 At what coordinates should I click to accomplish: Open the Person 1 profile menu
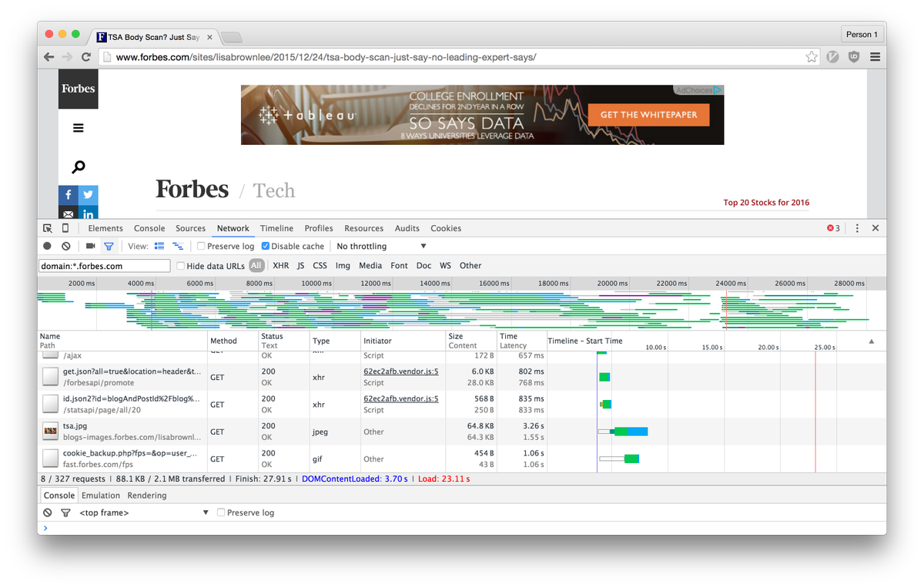point(862,35)
